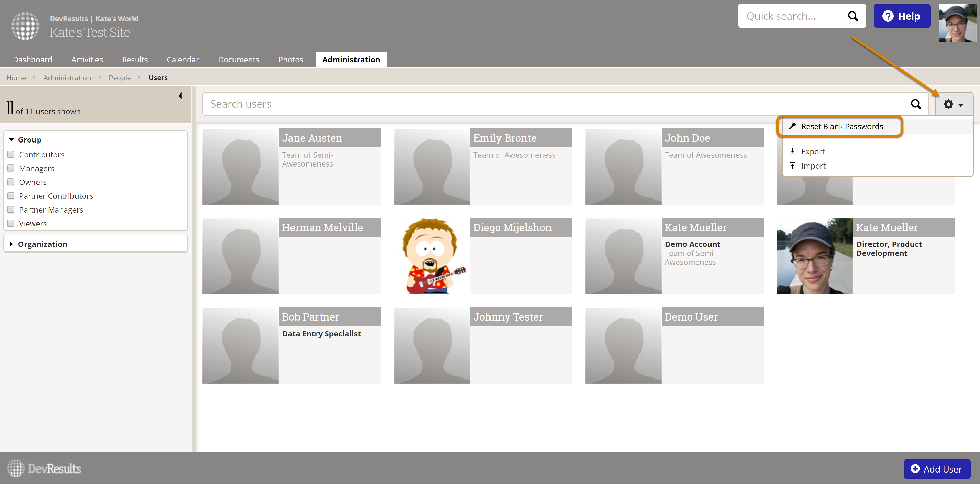Switch to the Results tab

pos(135,60)
